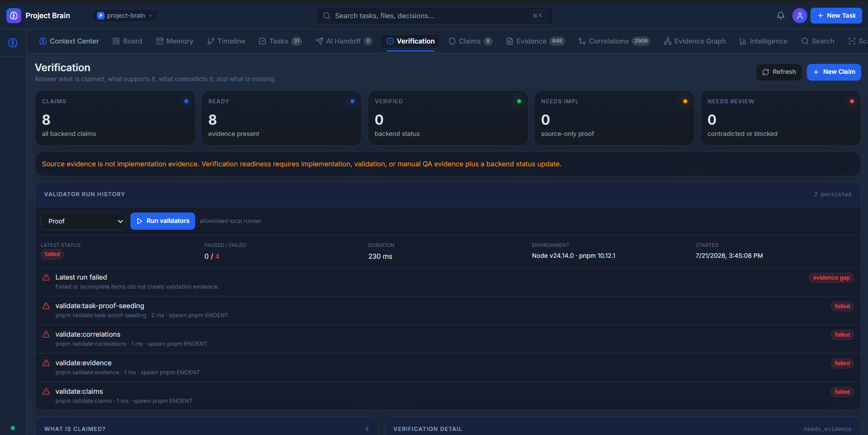
Task: Click the magnifier icon in search bar
Action: 326,16
